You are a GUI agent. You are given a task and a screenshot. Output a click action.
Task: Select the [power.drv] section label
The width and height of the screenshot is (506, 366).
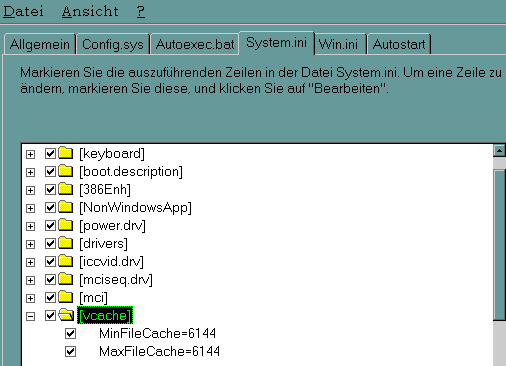coord(112,226)
